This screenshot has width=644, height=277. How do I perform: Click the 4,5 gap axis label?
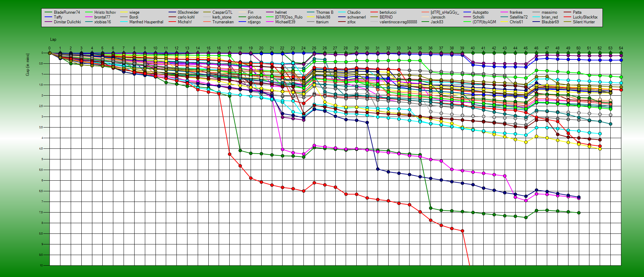pyautogui.click(x=41, y=148)
